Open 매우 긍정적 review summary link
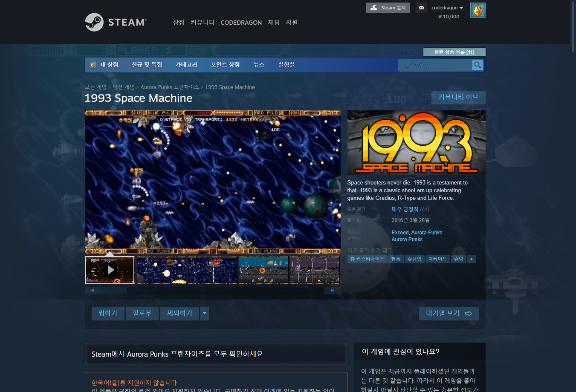 (x=405, y=209)
